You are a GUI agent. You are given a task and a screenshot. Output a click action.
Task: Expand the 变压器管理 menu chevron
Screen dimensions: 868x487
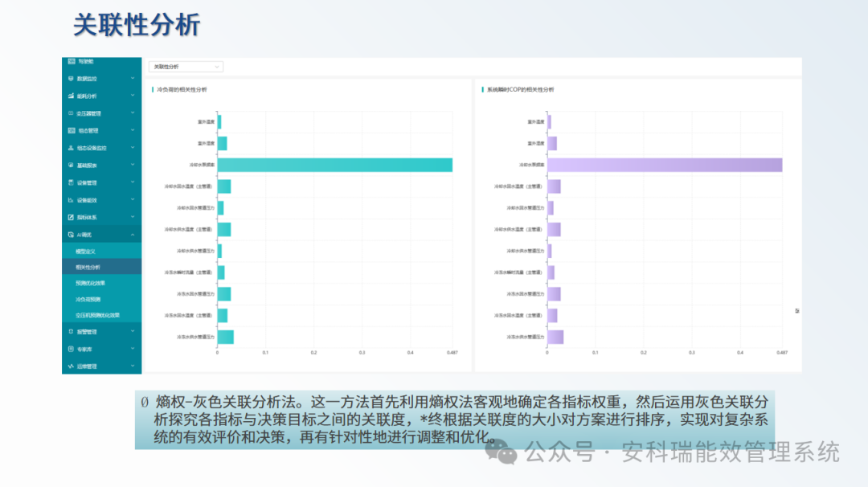(133, 113)
